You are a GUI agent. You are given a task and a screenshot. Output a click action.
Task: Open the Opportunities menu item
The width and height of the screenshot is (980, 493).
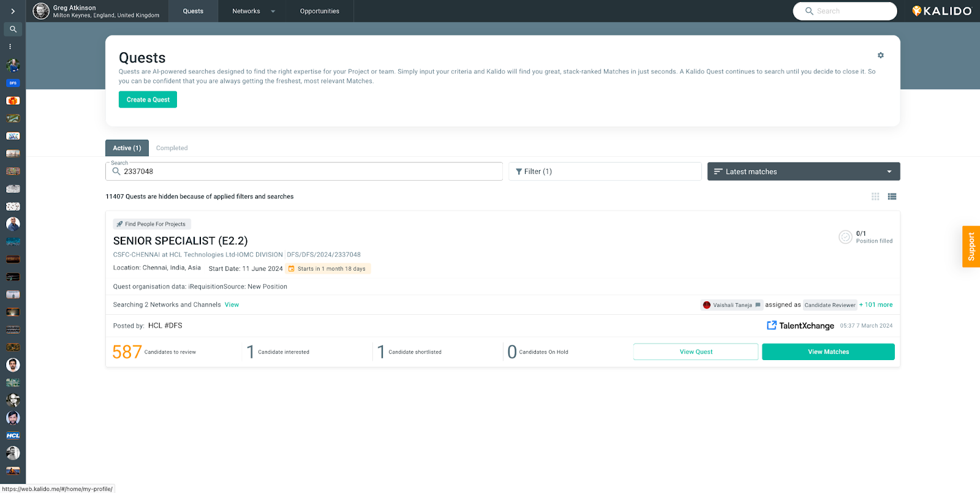pyautogui.click(x=319, y=11)
